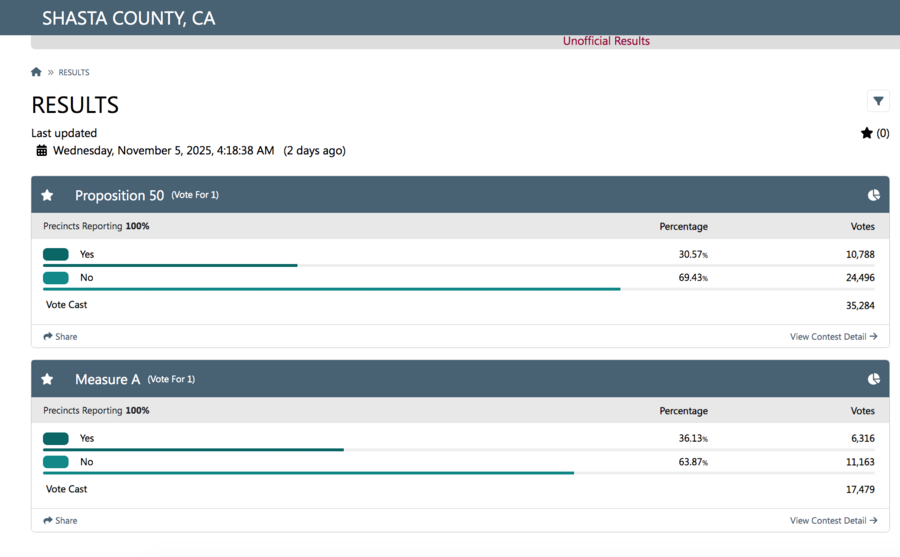Click RESULTS breadcrumb link
This screenshot has height=557, width=900.
click(74, 73)
